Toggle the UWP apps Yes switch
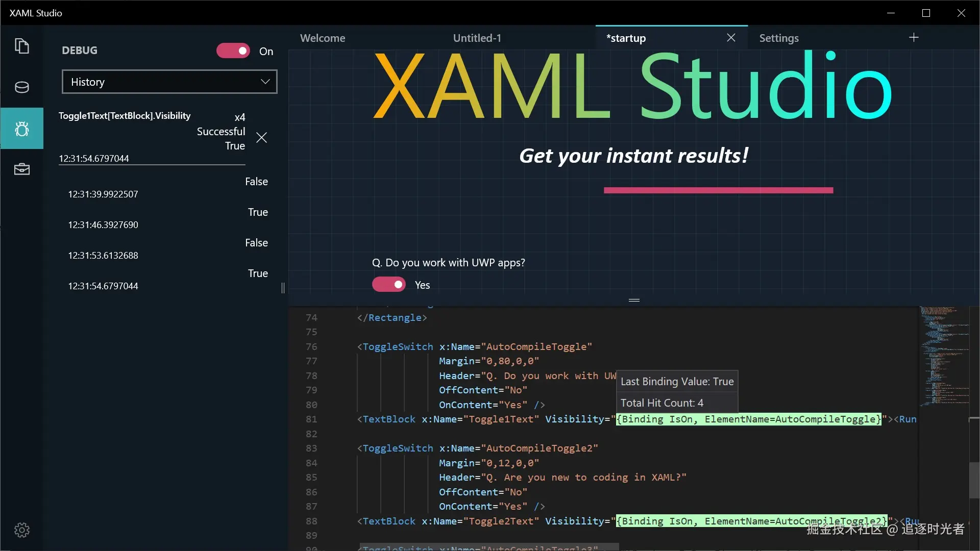The height and width of the screenshot is (551, 980). (389, 285)
